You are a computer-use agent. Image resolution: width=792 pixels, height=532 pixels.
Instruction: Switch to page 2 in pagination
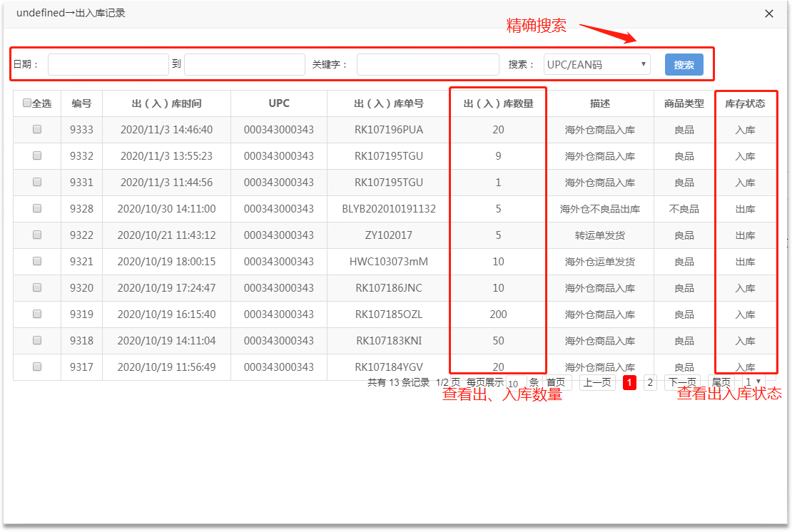tap(649, 383)
